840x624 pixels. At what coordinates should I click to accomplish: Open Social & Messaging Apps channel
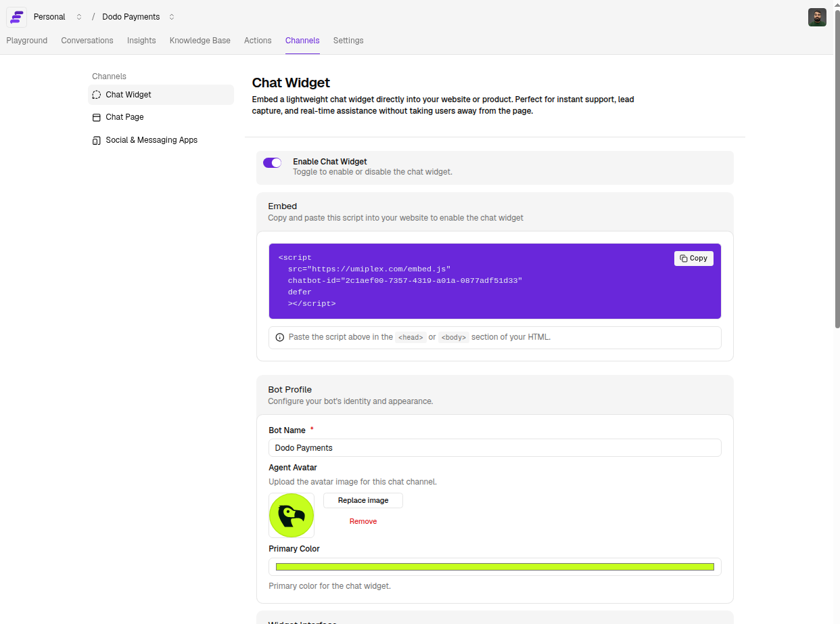tap(161, 140)
